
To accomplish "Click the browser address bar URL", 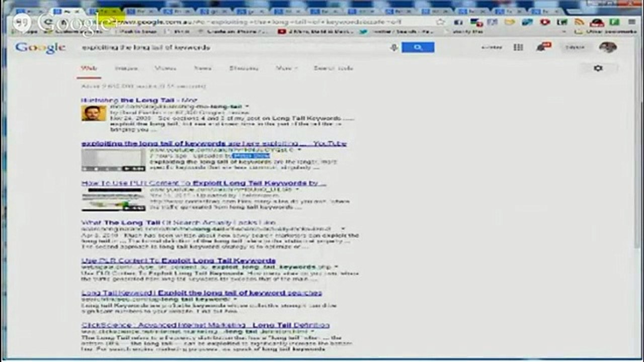I will pyautogui.click(x=262, y=22).
